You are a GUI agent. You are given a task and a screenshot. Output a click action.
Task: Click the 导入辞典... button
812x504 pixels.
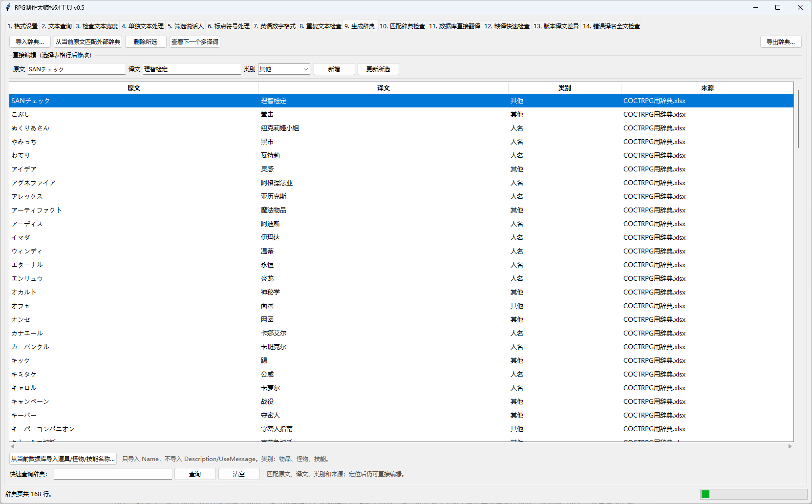(30, 42)
